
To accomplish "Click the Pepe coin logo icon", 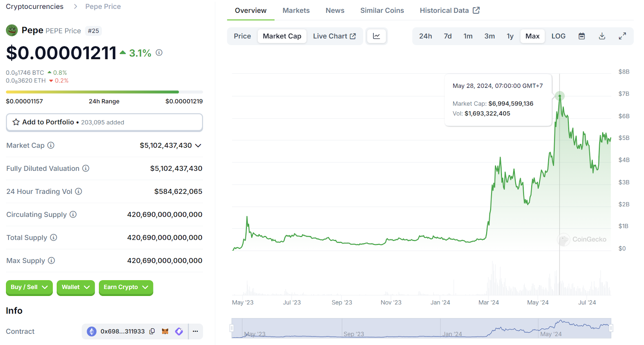I will tap(12, 31).
